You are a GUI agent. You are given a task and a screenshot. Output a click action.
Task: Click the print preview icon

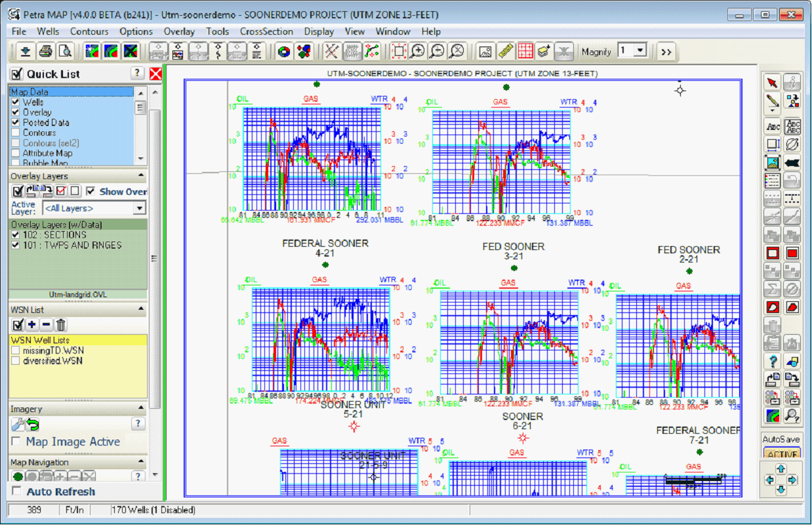click(65, 51)
